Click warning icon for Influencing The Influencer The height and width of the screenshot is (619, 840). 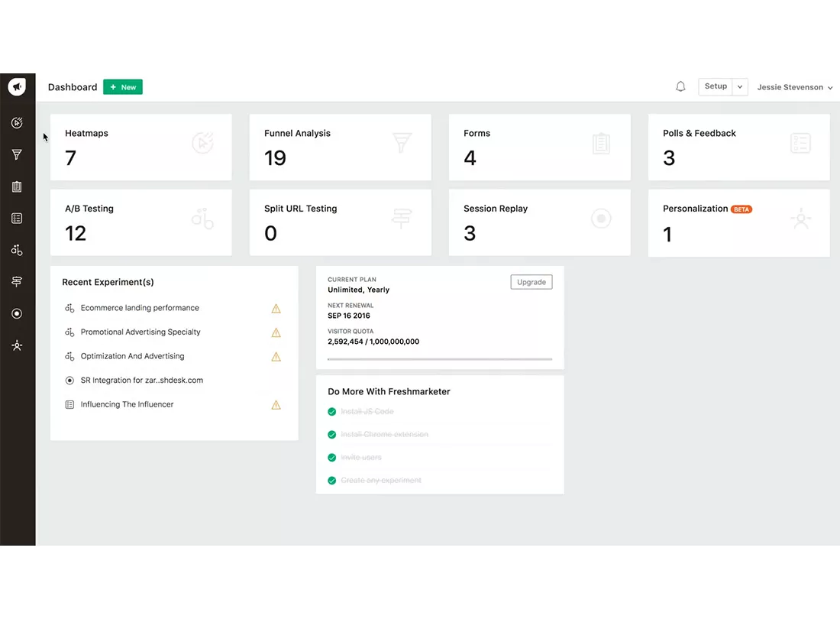tap(276, 404)
